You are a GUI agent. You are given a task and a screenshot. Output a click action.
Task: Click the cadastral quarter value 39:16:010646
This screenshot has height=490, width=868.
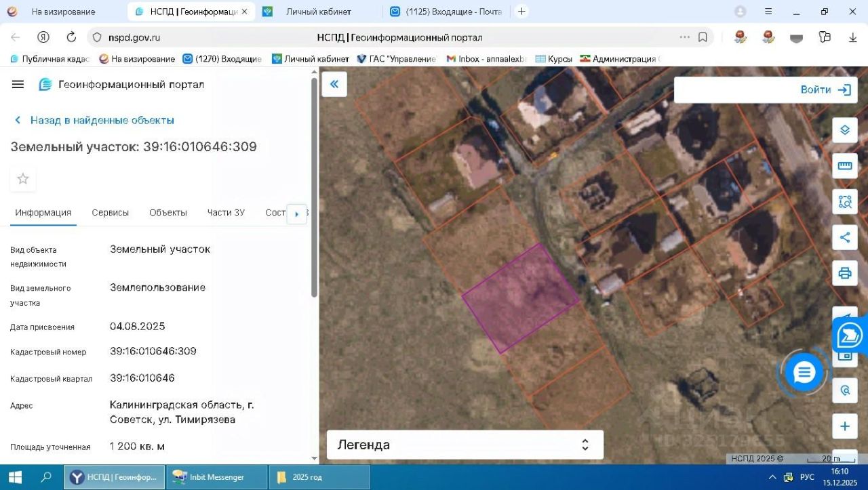(142, 377)
